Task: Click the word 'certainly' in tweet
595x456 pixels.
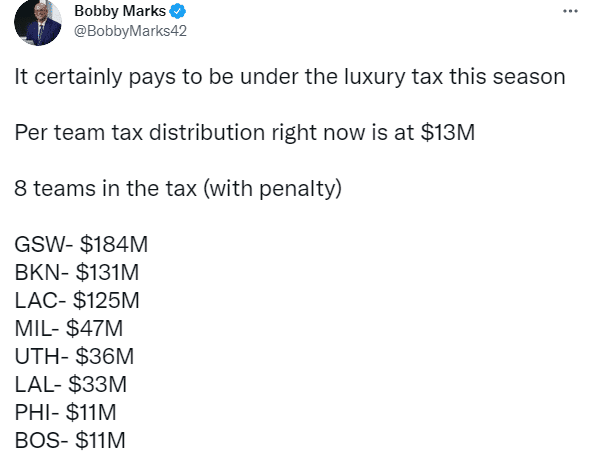Action: 78,77
